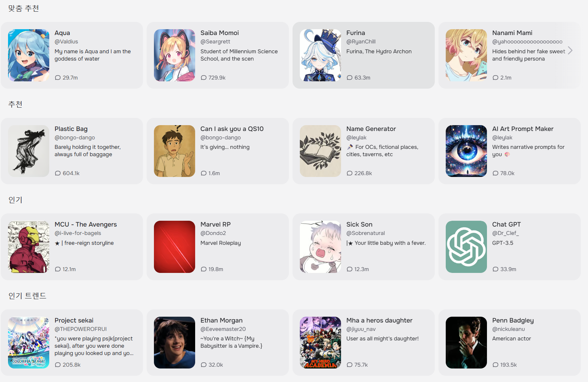Click the Project sekai Colorful Stage thumbnail
The width and height of the screenshot is (588, 382).
tap(28, 343)
